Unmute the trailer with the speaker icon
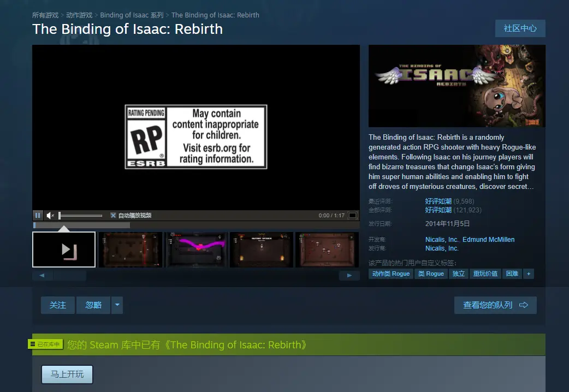Screen dimensions: 569x392 [x=50, y=215]
